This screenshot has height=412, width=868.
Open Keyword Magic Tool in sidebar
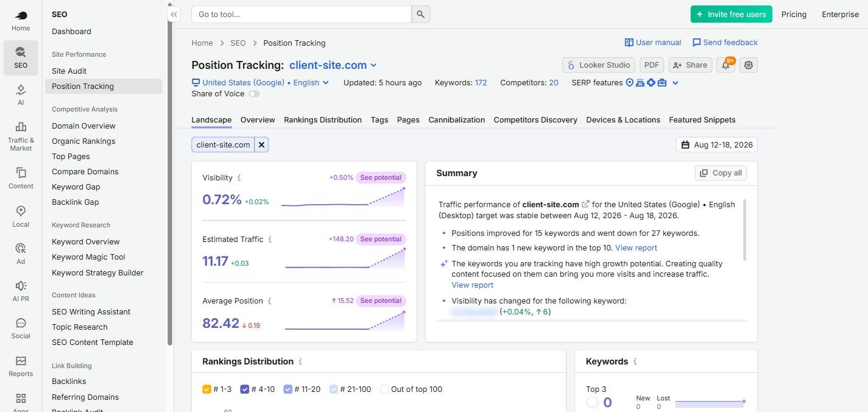point(88,257)
